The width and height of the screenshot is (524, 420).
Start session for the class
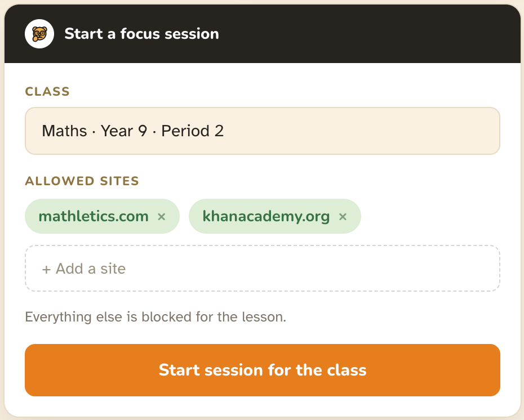coord(263,370)
